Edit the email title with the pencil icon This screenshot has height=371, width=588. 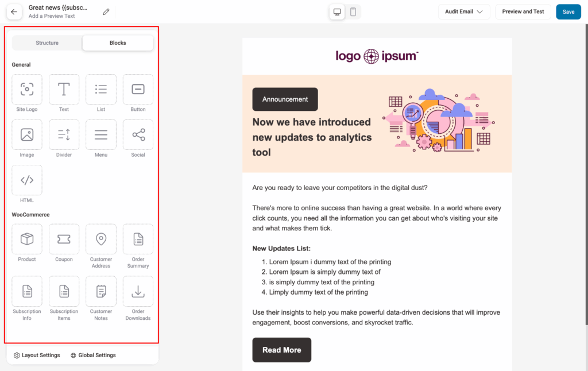point(105,11)
